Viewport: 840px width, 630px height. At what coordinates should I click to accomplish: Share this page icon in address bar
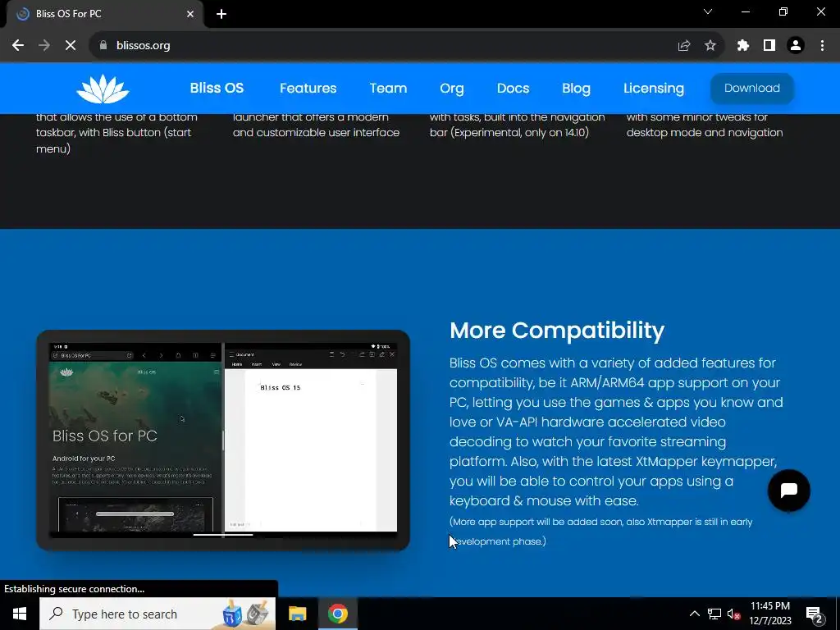click(x=684, y=46)
